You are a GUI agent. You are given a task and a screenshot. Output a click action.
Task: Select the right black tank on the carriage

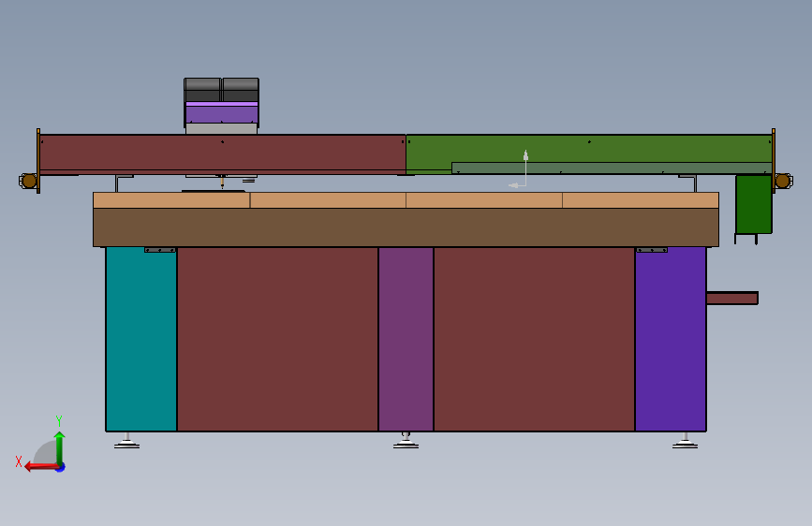pos(241,90)
